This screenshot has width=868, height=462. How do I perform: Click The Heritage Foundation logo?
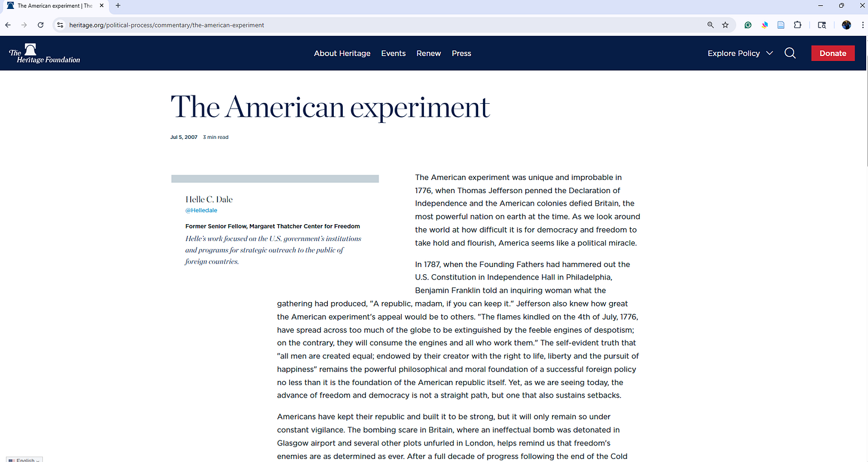coord(45,53)
